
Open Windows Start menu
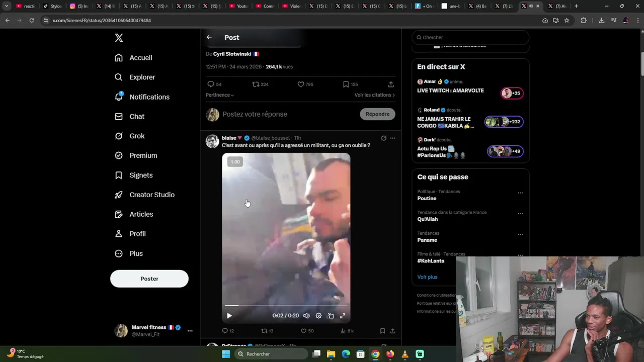(x=226, y=354)
